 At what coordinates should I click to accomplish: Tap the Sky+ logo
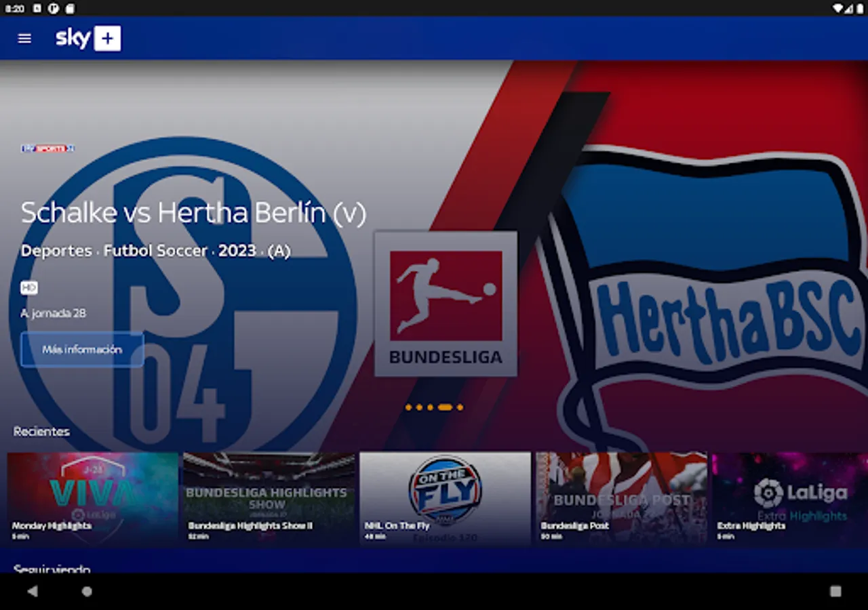(x=88, y=39)
